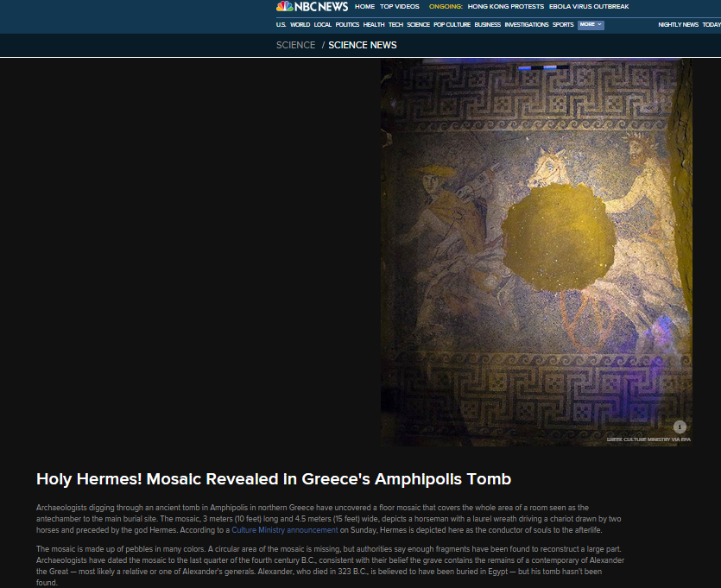Go to TODAY show page
The width and height of the screenshot is (721, 588).
tap(712, 25)
